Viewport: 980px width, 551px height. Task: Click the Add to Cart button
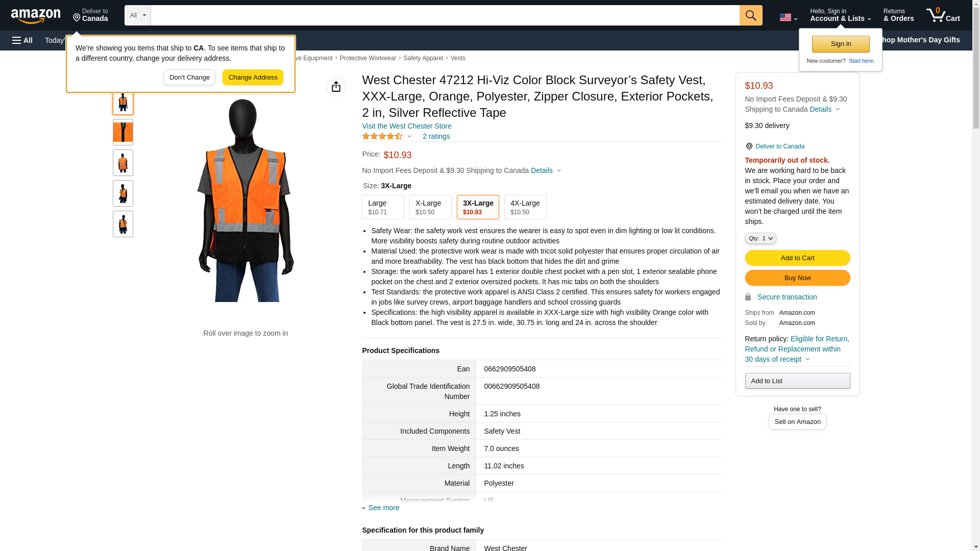tap(797, 258)
